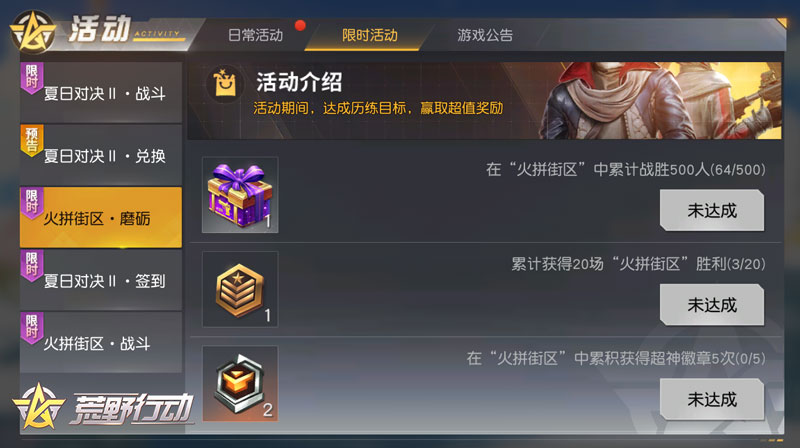Tap the hexagon supply crate reward icon
Image resolution: width=800 pixels, height=448 pixels.
click(x=240, y=384)
